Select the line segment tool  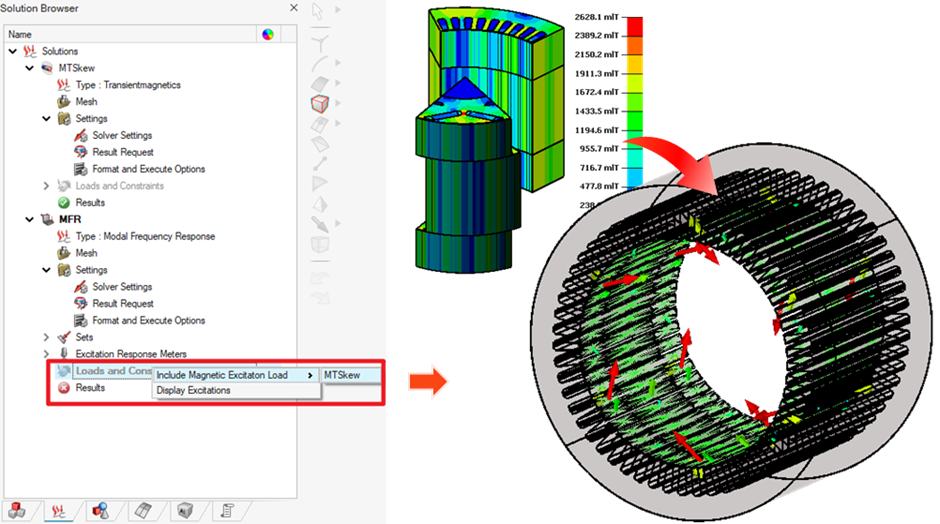[320, 163]
